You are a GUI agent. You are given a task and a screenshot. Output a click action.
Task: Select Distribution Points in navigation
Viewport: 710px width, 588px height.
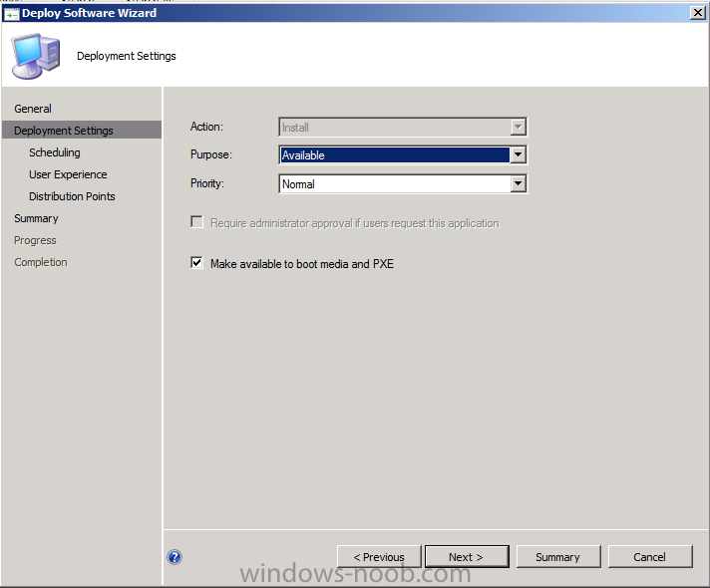click(72, 196)
